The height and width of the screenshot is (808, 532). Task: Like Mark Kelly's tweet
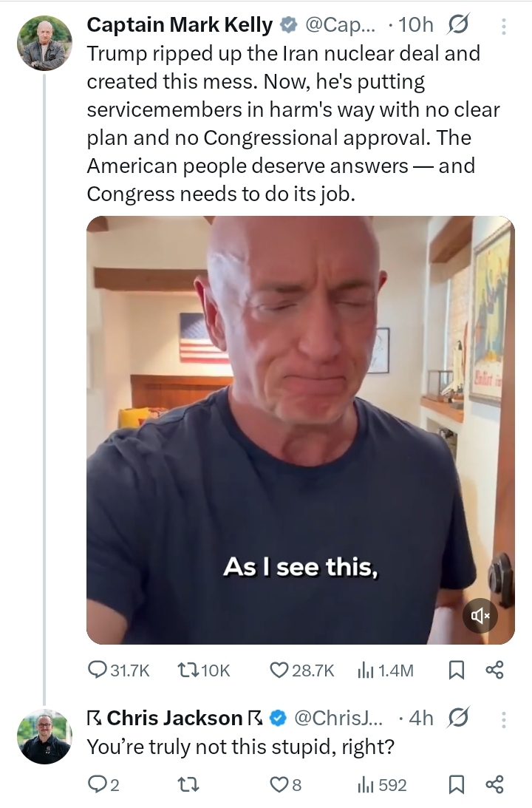pos(279,670)
